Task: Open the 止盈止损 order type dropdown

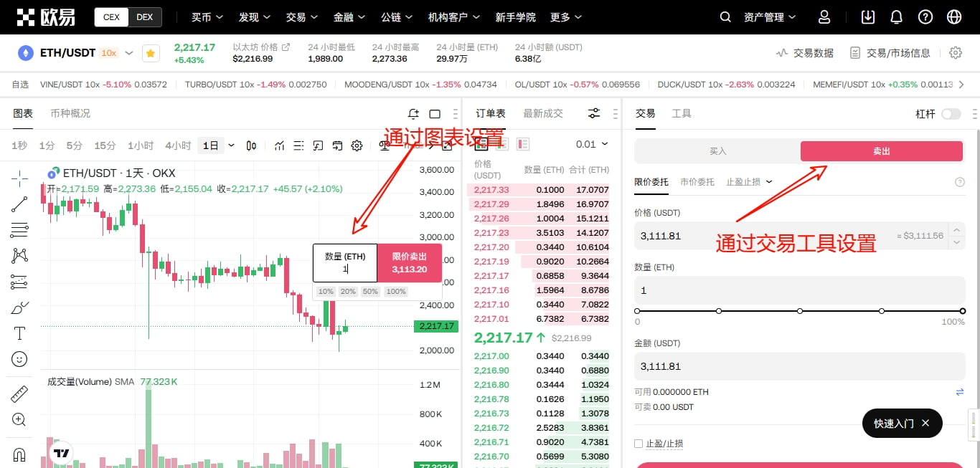Action: point(748,181)
